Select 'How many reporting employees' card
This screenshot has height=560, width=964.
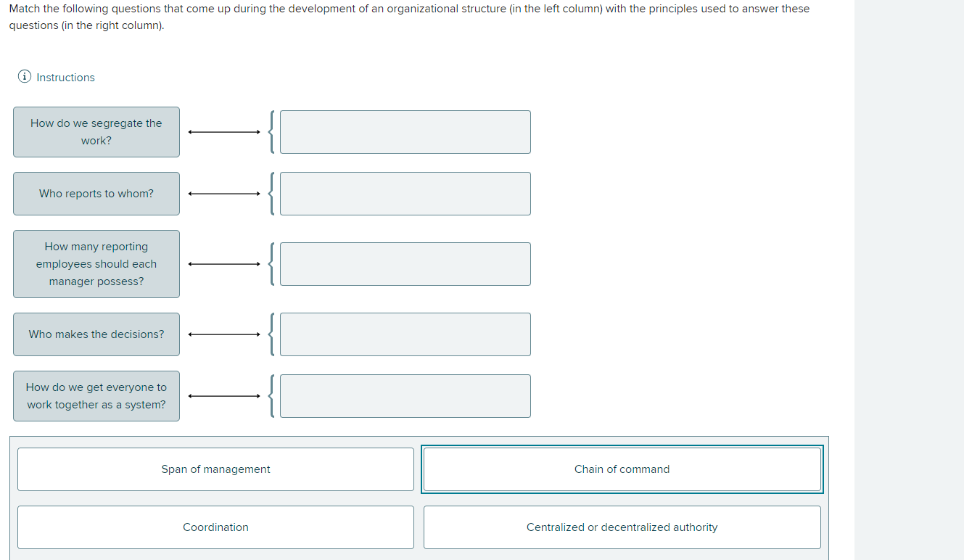tap(96, 264)
